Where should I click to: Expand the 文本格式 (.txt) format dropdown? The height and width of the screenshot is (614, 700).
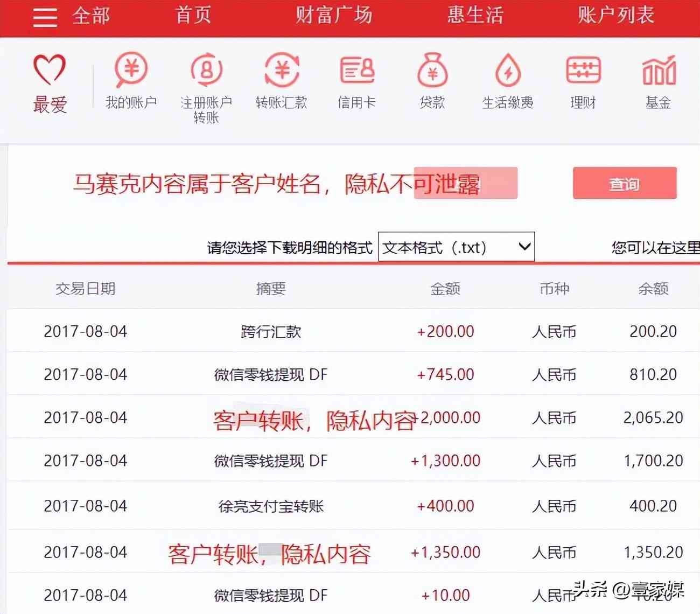coord(456,247)
